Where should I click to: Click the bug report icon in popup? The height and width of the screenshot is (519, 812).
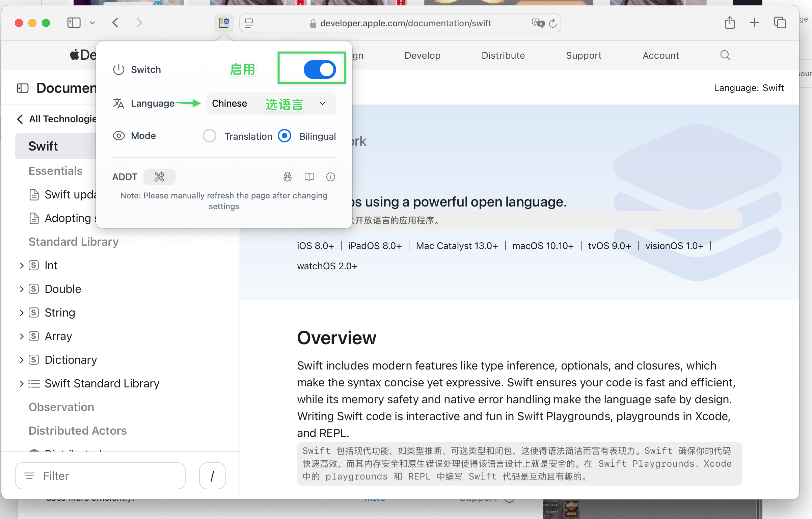[287, 177]
